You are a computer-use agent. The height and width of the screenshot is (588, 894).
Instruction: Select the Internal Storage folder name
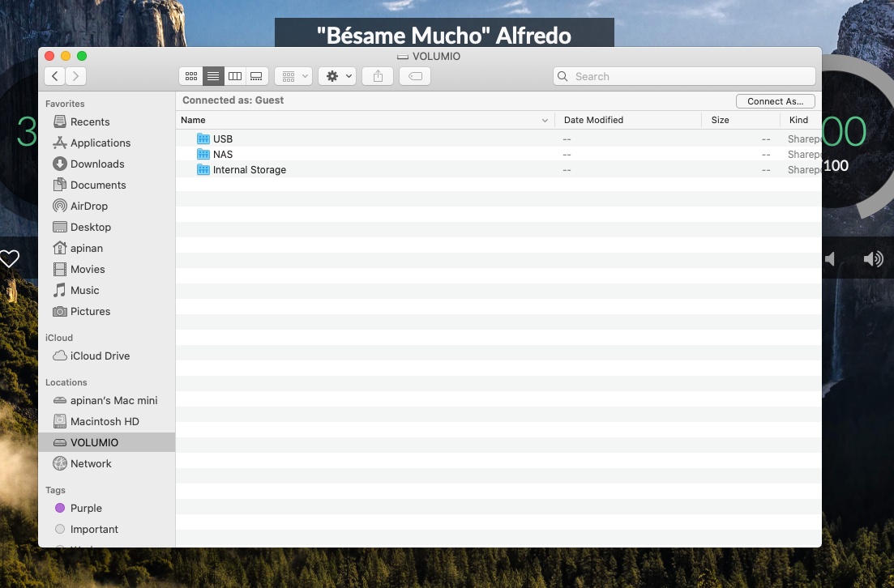[250, 170]
